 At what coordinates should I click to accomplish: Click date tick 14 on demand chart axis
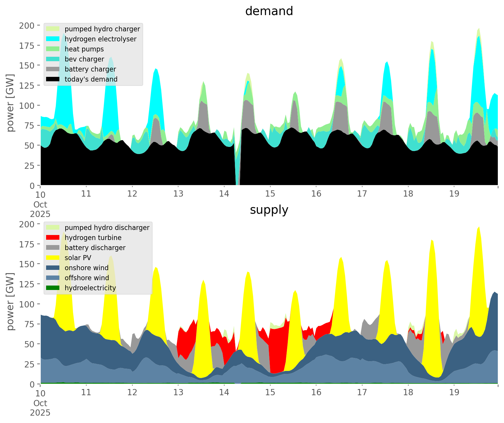tap(224, 194)
